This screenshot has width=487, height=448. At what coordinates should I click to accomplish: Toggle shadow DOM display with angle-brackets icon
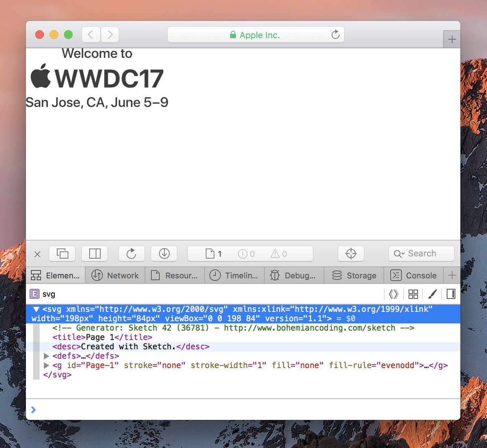point(393,294)
